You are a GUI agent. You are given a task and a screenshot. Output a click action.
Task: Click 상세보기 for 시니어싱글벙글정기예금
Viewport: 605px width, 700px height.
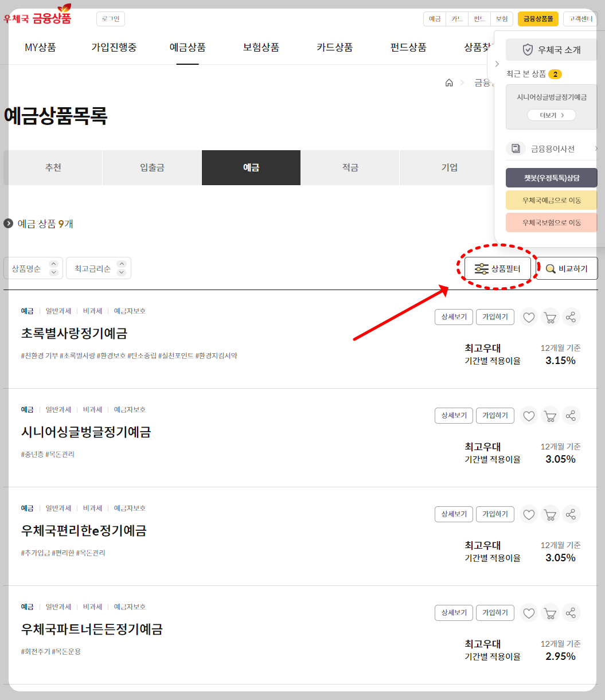click(454, 416)
